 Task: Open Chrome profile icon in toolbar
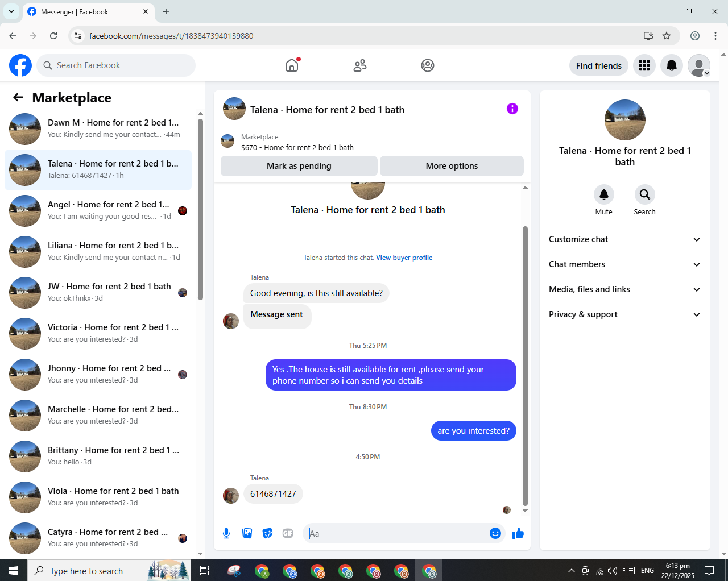tap(695, 36)
